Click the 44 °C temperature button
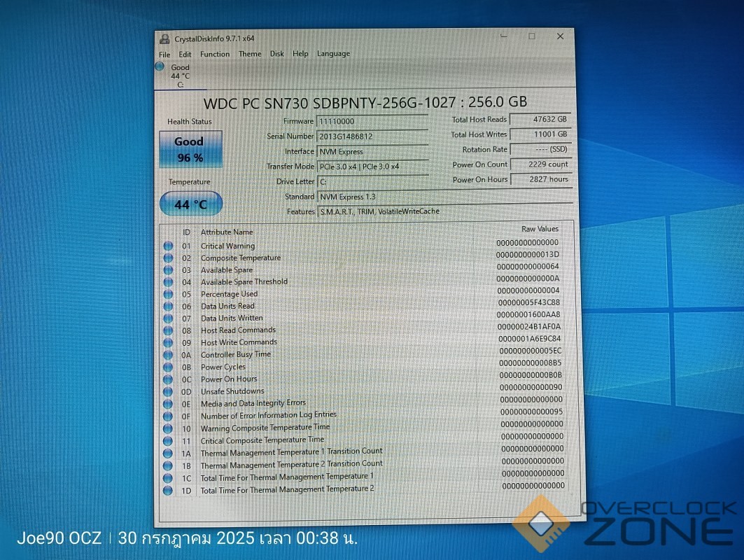The width and height of the screenshot is (744, 560). point(191,204)
